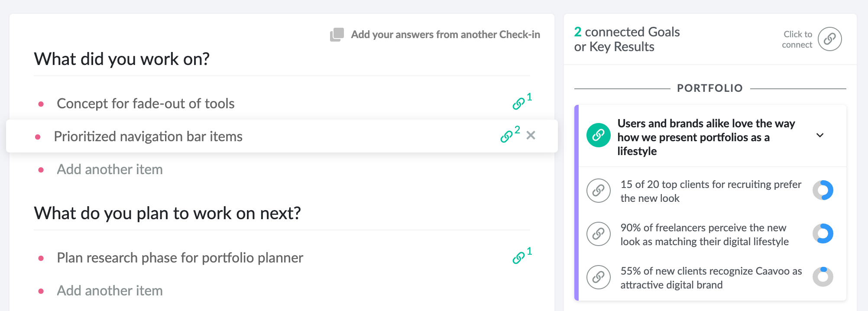
Task: Collapse the Users and brands goal chevron
Action: point(819,135)
